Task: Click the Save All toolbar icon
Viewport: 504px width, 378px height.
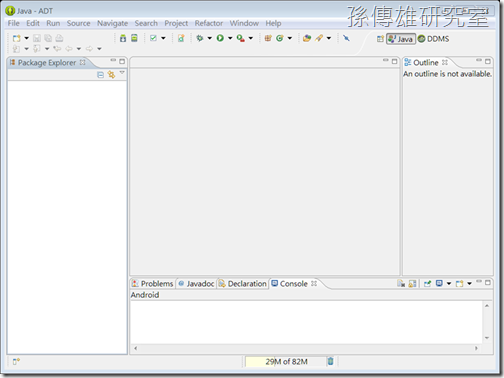Action: pos(48,38)
